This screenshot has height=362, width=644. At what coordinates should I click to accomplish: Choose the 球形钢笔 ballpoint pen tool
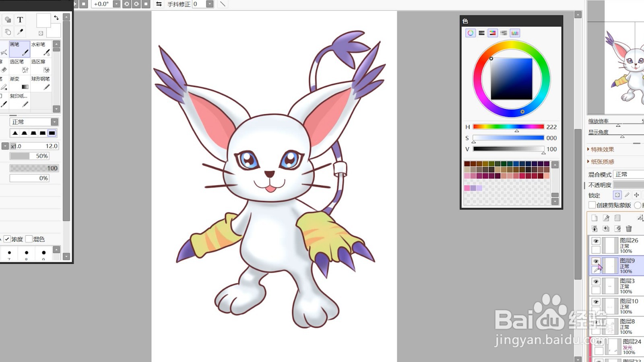tap(41, 83)
